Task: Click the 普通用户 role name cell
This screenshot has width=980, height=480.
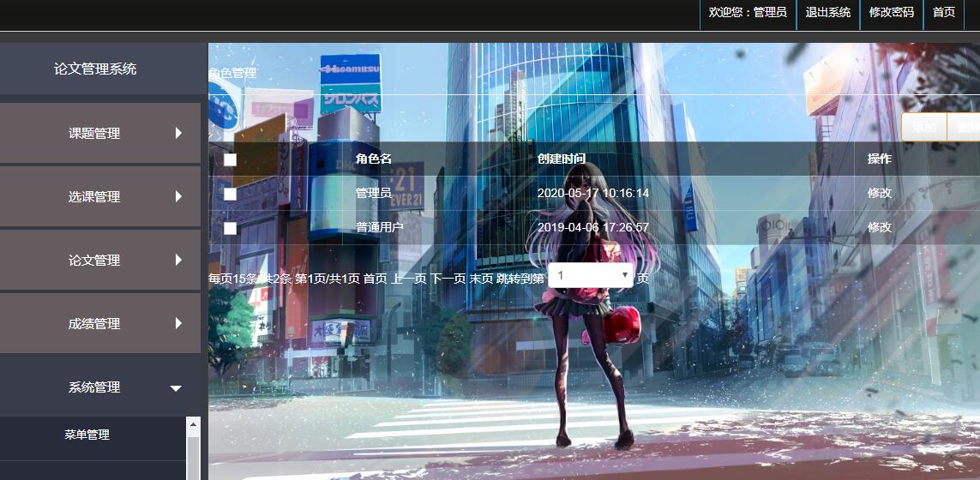Action: 379,227
